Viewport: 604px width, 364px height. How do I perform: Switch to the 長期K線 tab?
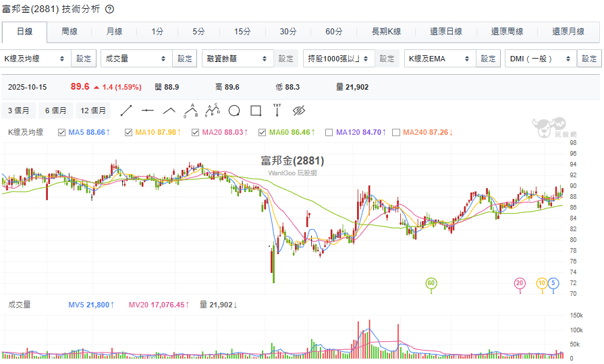[x=386, y=32]
